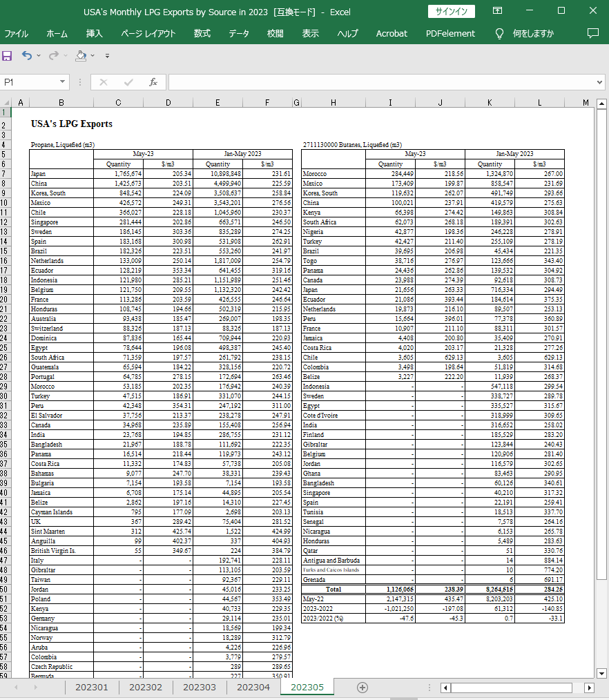Screen dimensions: 609x700
Task: Click the vertical scrollbar down arrow
Action: pos(601,673)
